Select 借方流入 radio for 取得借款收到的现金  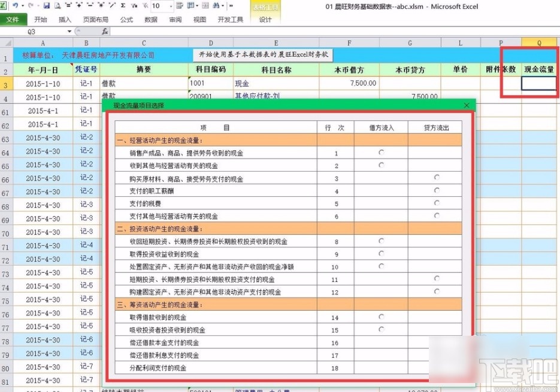click(382, 317)
